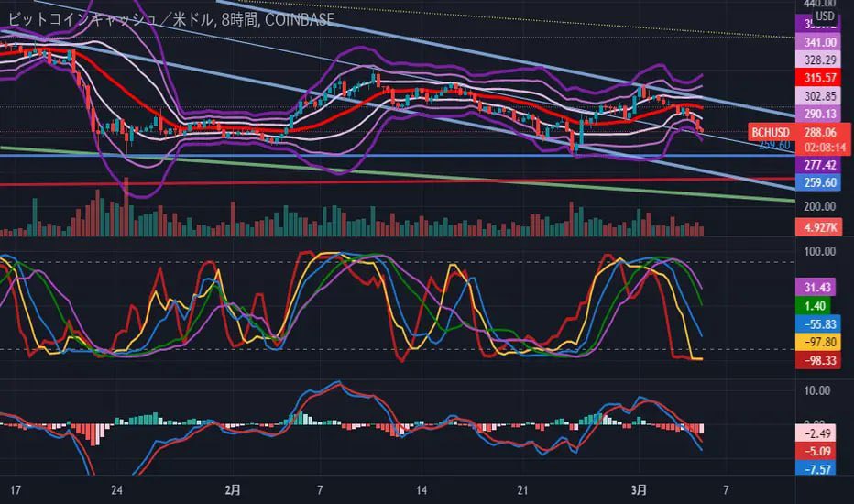
Task: Select the 8時間 interval text in title
Action: click(239, 20)
